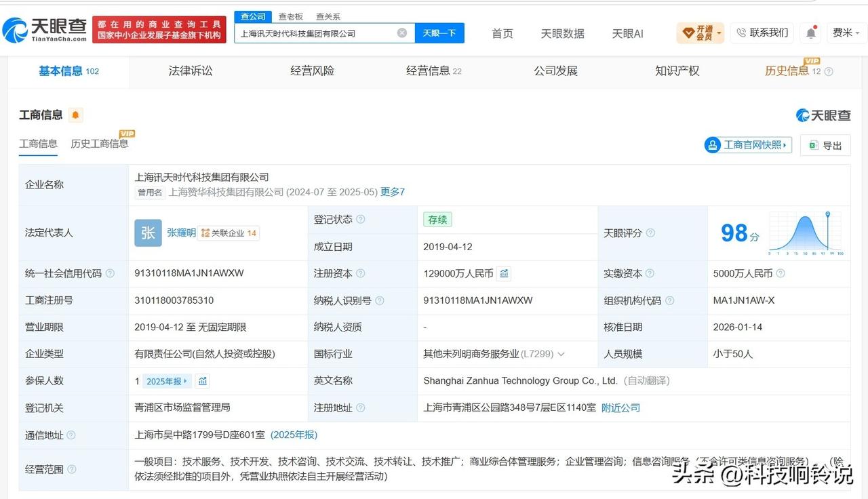Viewport: 868px width, 499px height.
Task: Click the 张 avatar of legal representative
Action: 148,233
